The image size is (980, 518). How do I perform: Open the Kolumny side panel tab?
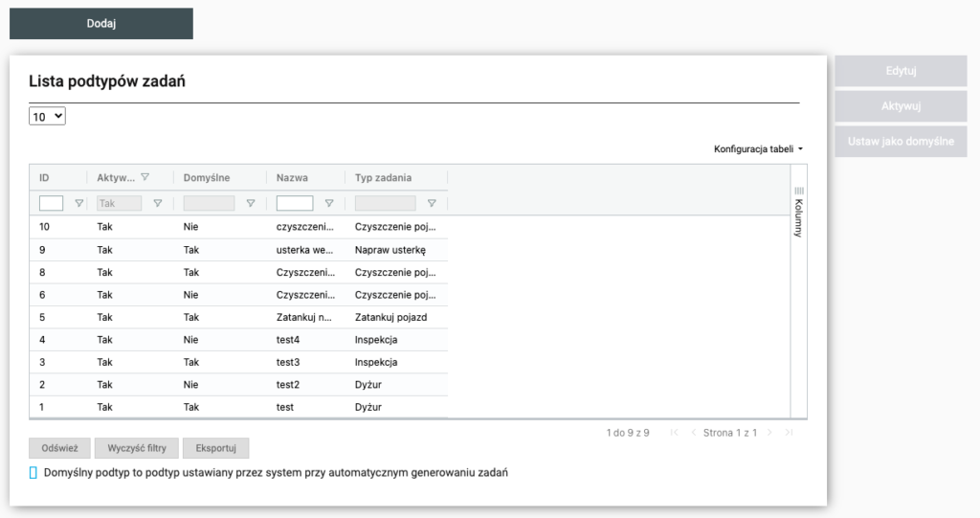point(799,211)
